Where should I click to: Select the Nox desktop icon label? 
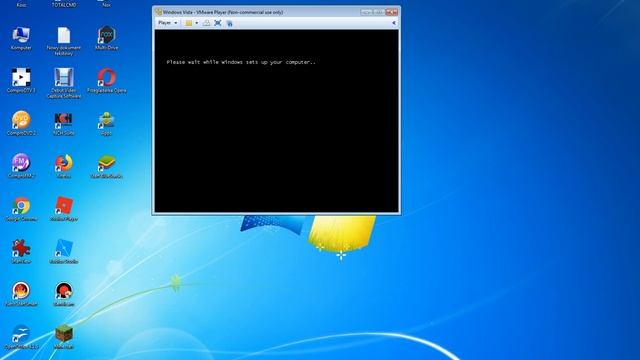[107, 5]
